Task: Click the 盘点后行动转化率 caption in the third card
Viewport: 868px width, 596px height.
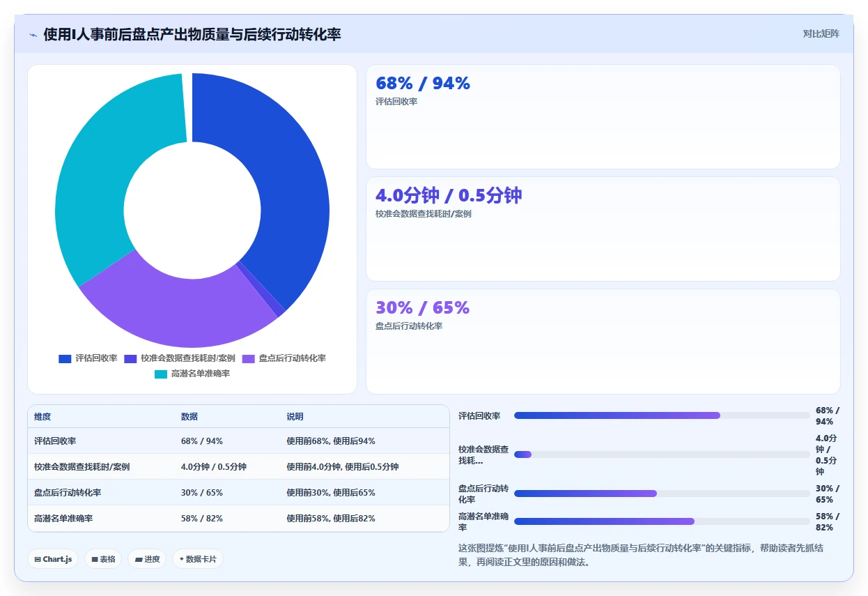Action: point(409,326)
